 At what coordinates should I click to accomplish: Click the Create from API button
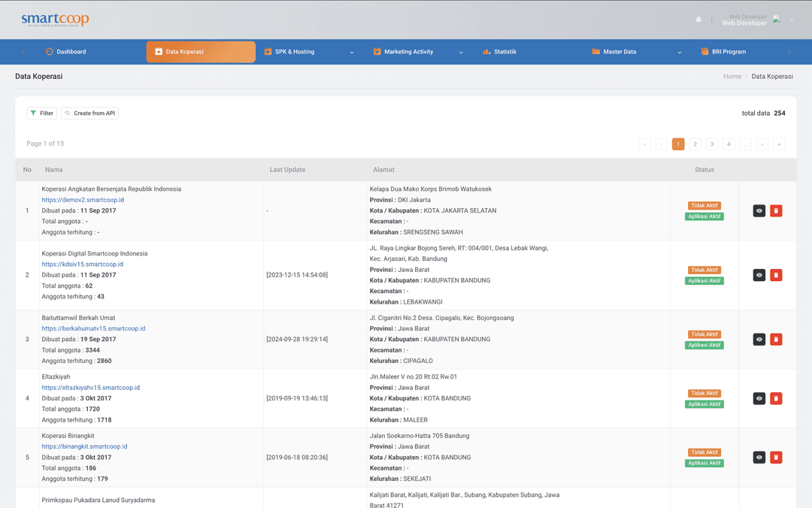click(x=89, y=113)
